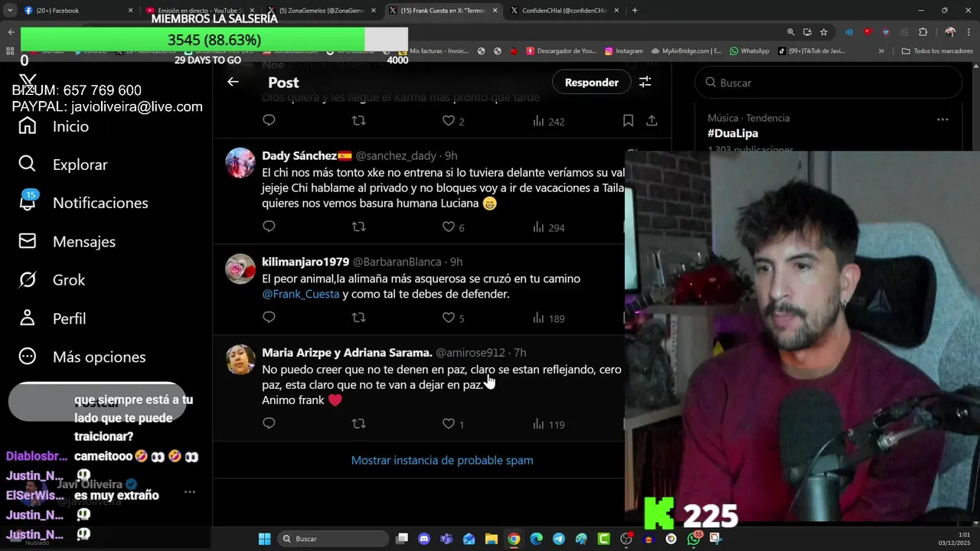Click Mostrar instancia de probable spam
980x551 pixels.
point(442,460)
